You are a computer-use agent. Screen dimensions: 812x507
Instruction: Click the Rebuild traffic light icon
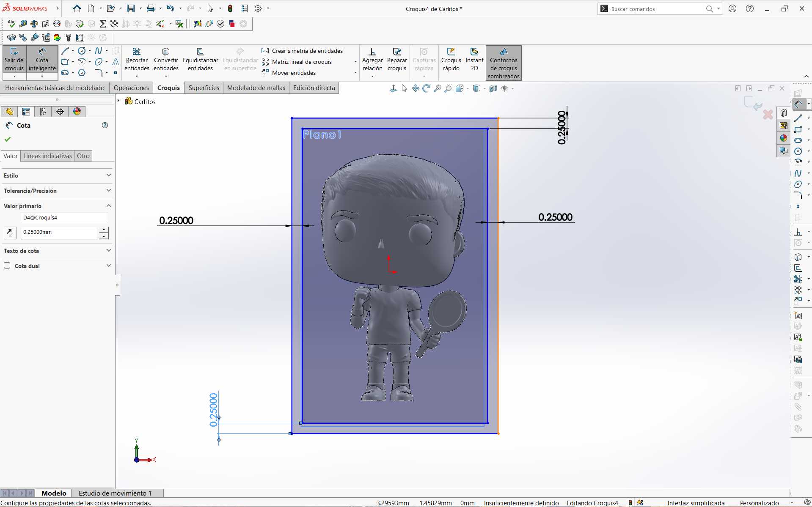pos(230,8)
